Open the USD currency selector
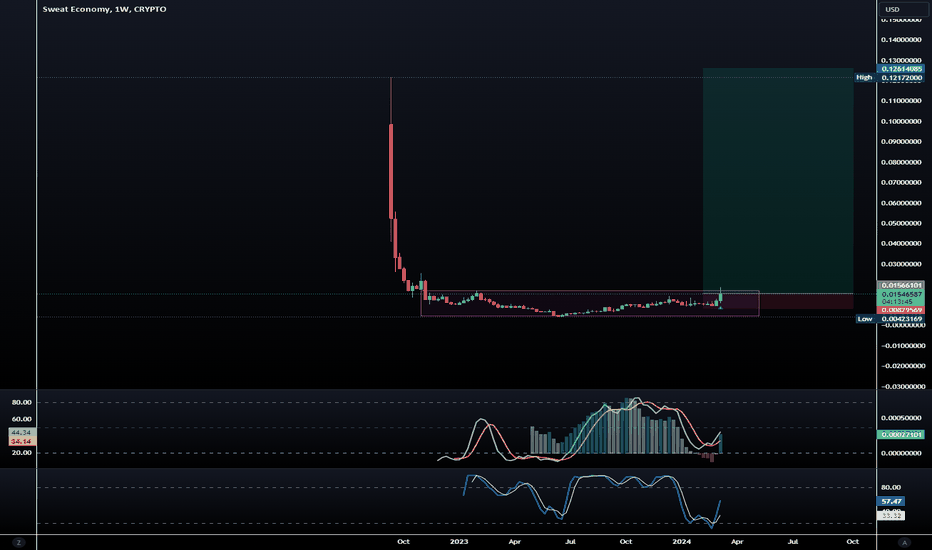Image resolution: width=932 pixels, height=550 pixels. pyautogui.click(x=903, y=9)
